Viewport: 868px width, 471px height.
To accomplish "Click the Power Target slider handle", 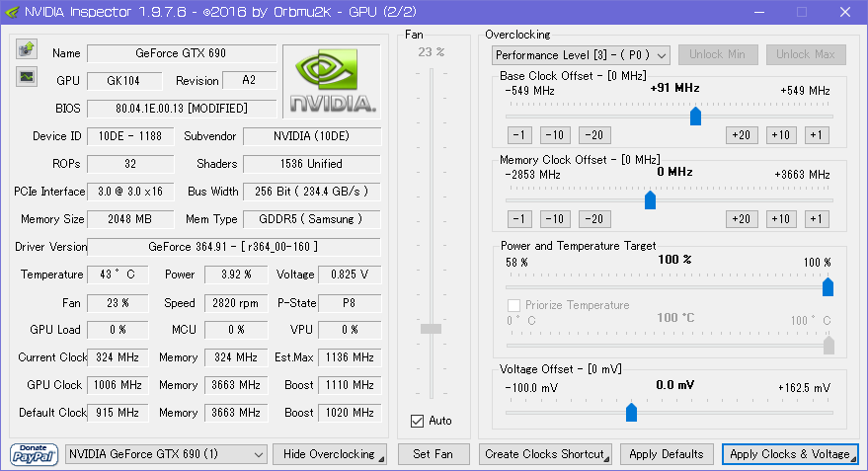I will [x=829, y=287].
